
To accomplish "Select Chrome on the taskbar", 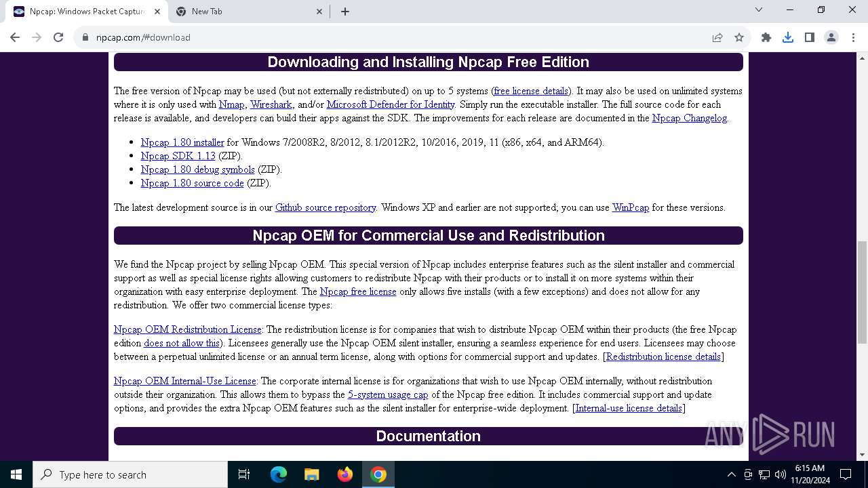I will point(378,474).
